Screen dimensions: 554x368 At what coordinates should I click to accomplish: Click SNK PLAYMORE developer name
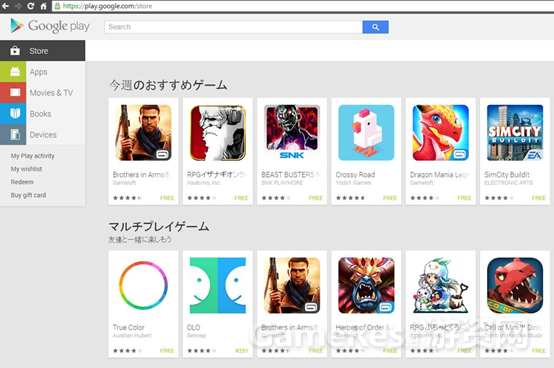(282, 183)
